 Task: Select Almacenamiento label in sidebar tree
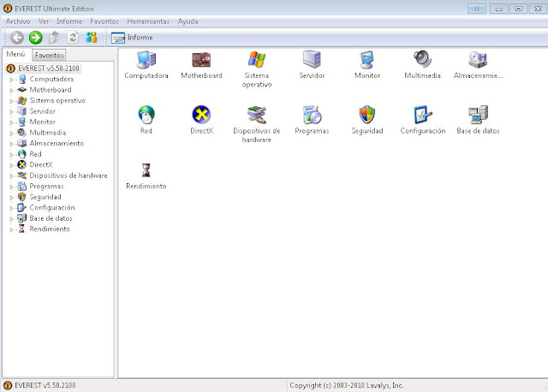pyautogui.click(x=57, y=143)
